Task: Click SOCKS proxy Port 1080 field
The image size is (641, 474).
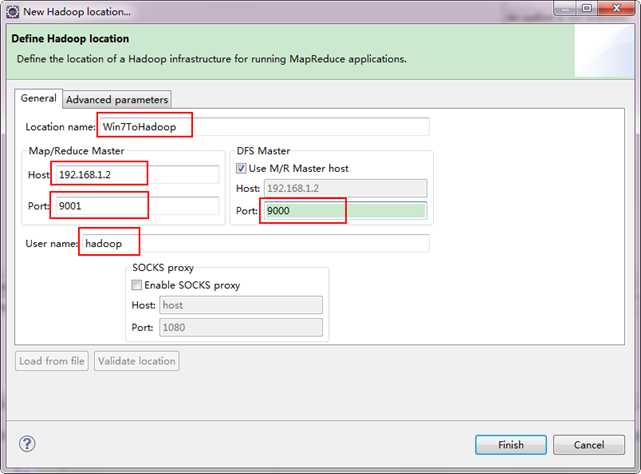Action: pos(241,328)
